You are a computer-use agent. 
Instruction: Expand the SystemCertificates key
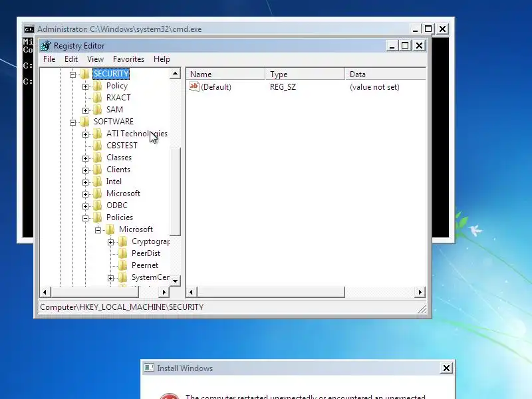110,278
